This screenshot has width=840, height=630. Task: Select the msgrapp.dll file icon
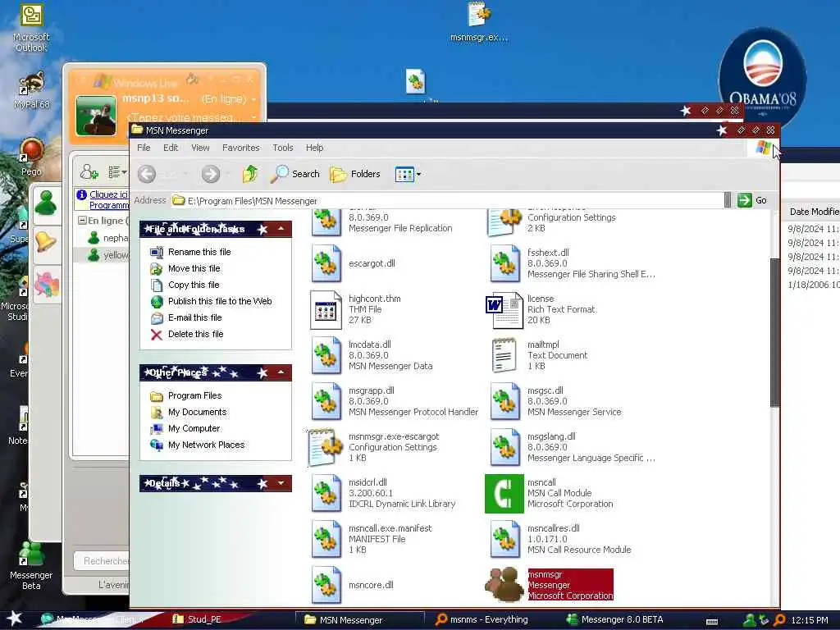pyautogui.click(x=326, y=401)
